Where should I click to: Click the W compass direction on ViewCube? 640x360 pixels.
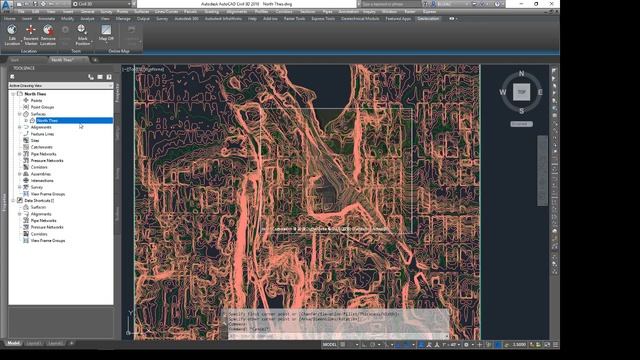pyautogui.click(x=502, y=92)
